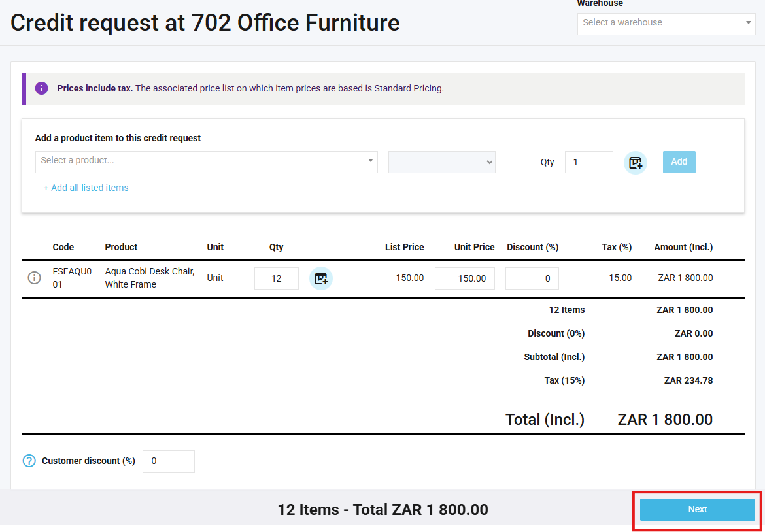This screenshot has width=765, height=532.
Task: Click the Aqua Cobi Desk Chair product name
Action: pos(150,278)
